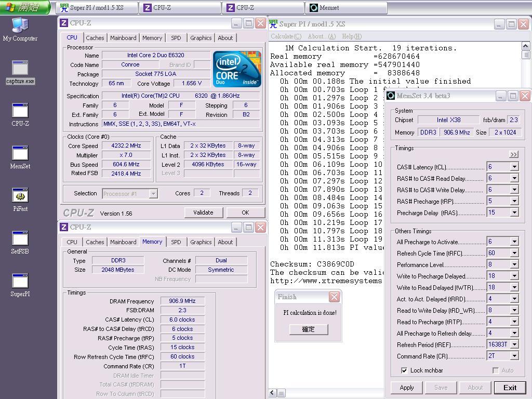The width and height of the screenshot is (532, 399).
Task: Select capture.exe desktop icon
Action: pyautogui.click(x=20, y=72)
